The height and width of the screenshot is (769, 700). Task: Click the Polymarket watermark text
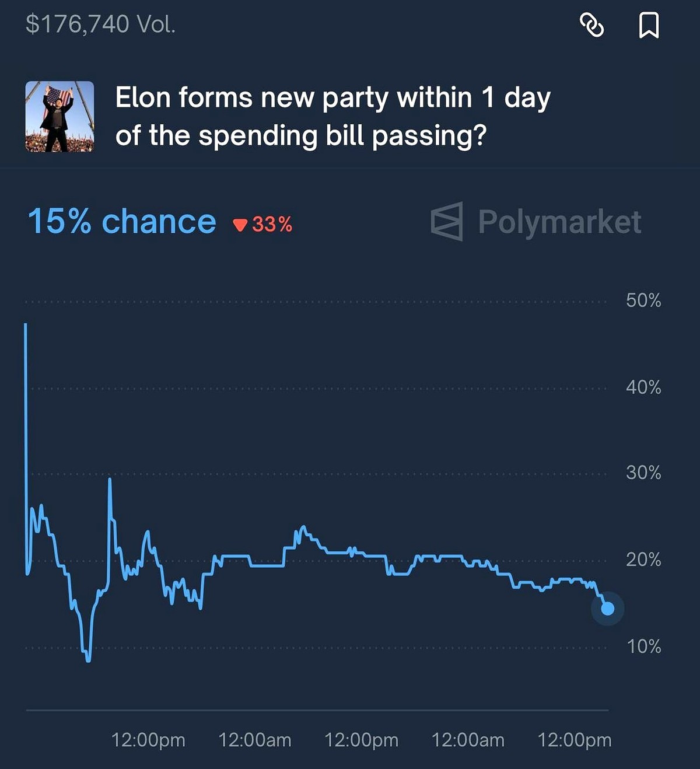559,222
